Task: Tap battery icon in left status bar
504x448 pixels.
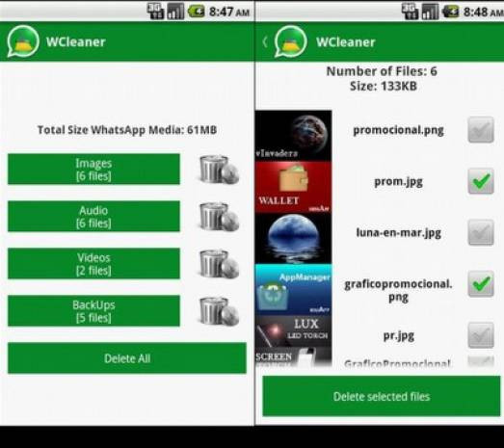Action: (x=196, y=12)
